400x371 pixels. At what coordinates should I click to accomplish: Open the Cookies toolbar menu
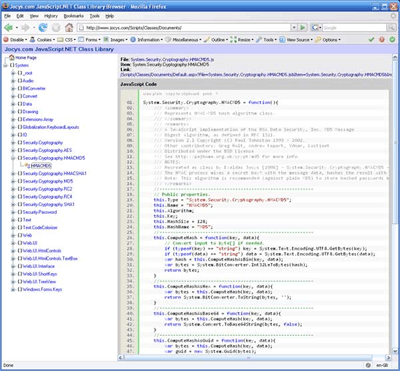(x=43, y=40)
